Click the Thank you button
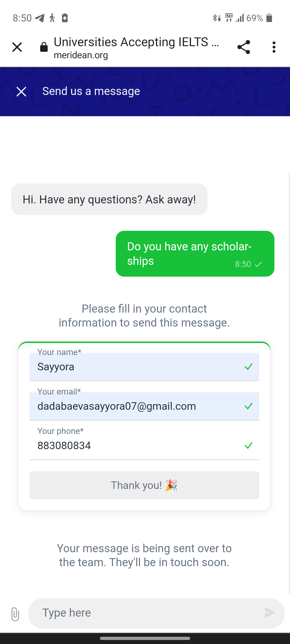 pos(144,485)
